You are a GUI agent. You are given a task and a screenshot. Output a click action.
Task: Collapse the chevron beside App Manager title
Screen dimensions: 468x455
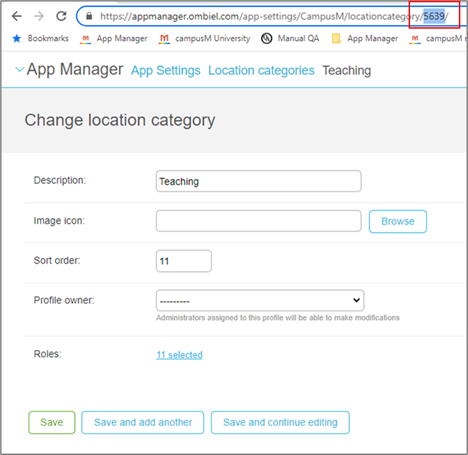tap(20, 70)
